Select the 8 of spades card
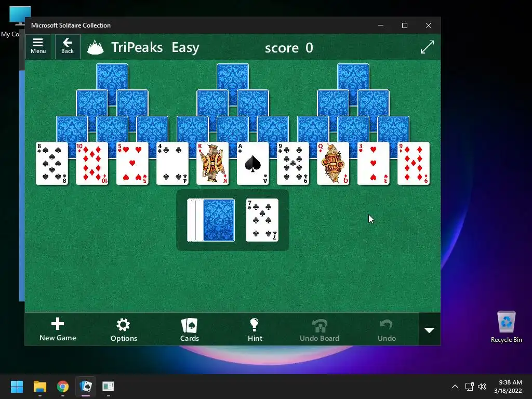The height and width of the screenshot is (399, 532). pyautogui.click(x=52, y=164)
